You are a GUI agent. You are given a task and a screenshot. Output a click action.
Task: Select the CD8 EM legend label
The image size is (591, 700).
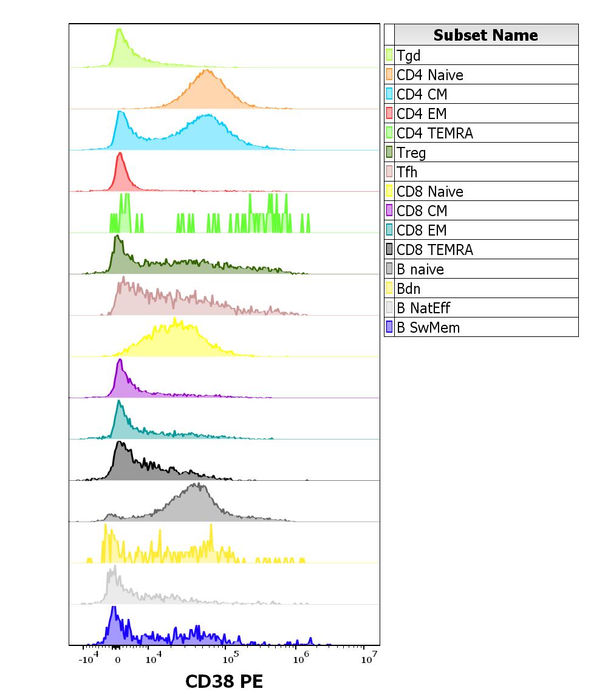point(421,230)
